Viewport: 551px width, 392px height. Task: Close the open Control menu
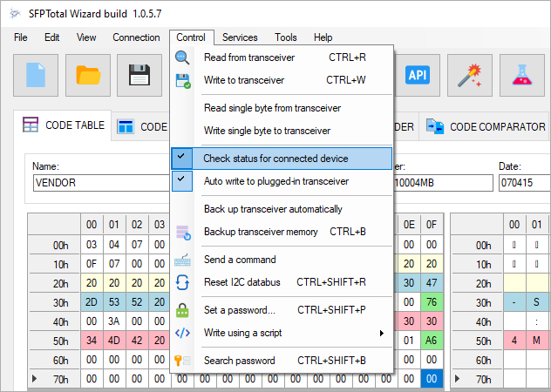click(x=191, y=37)
